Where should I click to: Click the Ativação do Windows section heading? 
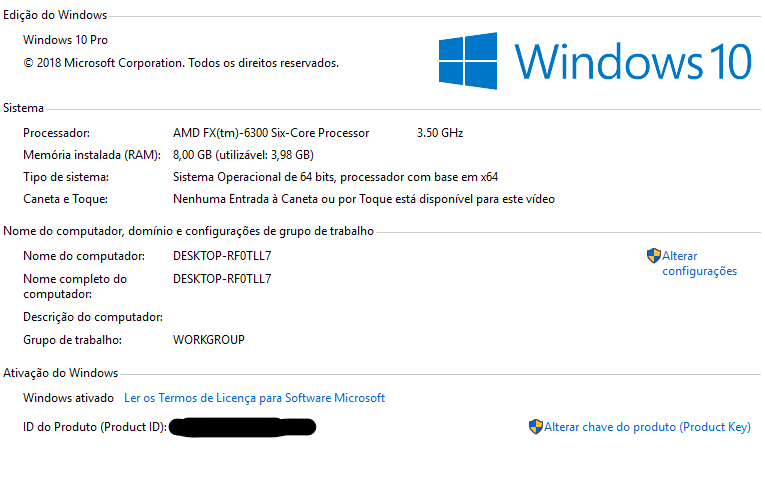[x=60, y=373]
